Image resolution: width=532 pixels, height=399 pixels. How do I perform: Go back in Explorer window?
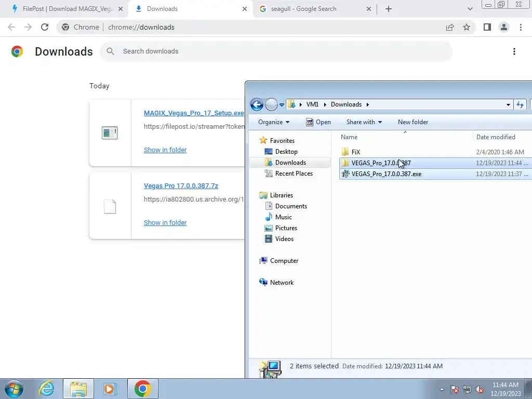pyautogui.click(x=257, y=104)
